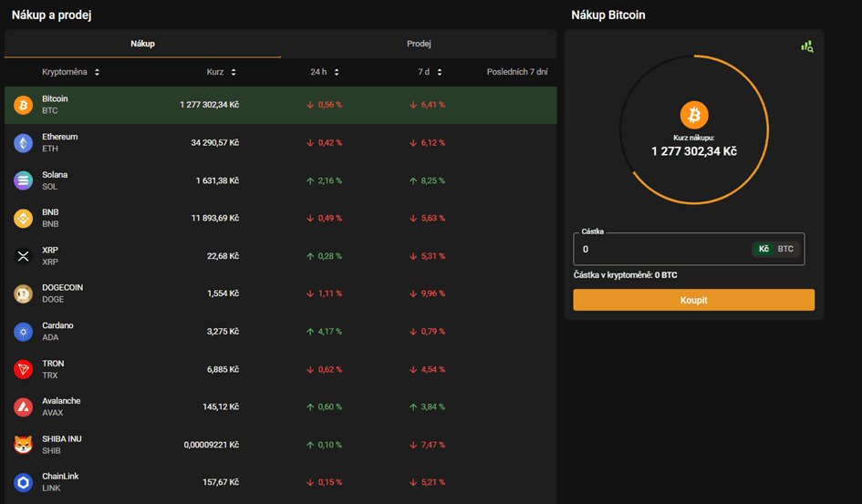Click Bitcoin price 1 277 302,34 Kč in table
This screenshot has height=504, width=862.
click(x=210, y=105)
